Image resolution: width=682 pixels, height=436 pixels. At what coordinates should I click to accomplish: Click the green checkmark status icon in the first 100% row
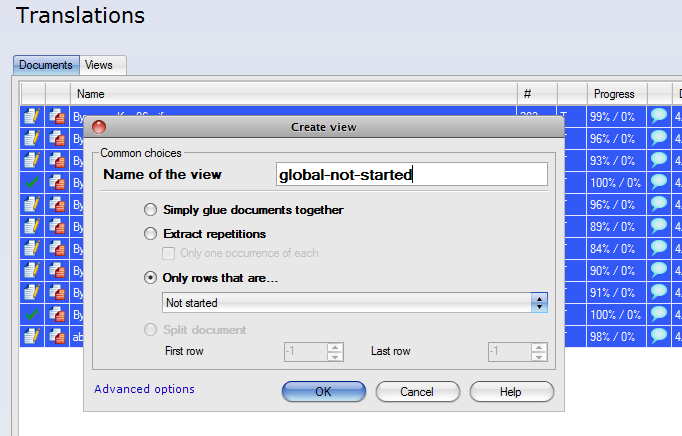[x=32, y=182]
